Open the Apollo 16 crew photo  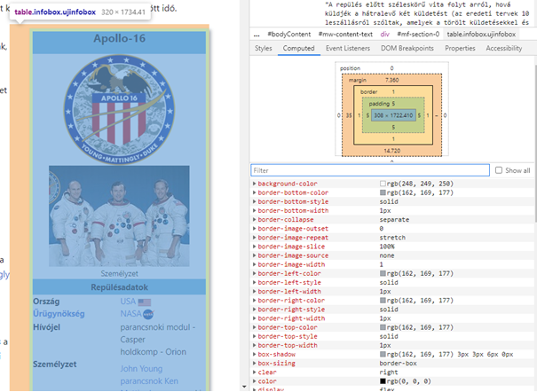pos(119,202)
